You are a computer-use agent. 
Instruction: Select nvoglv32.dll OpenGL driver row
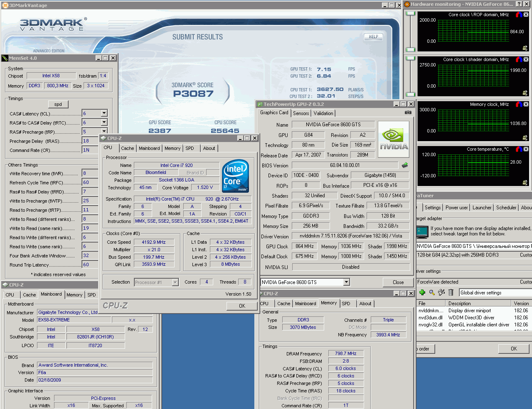tap(474, 325)
